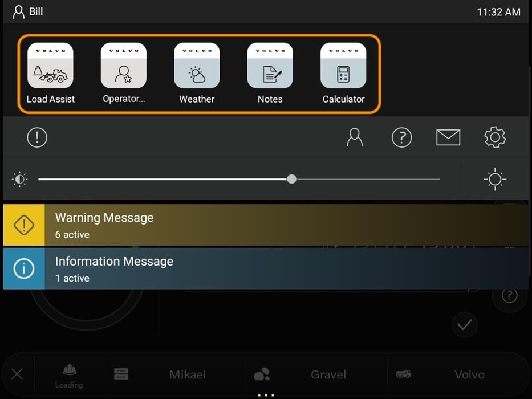The height and width of the screenshot is (399, 532).
Task: Open the messages envelope icon
Action: point(448,137)
